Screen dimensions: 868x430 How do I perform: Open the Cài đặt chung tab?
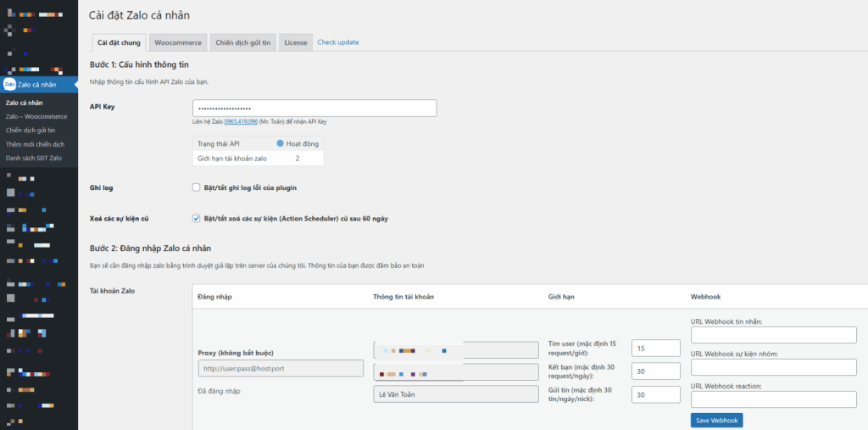point(119,42)
